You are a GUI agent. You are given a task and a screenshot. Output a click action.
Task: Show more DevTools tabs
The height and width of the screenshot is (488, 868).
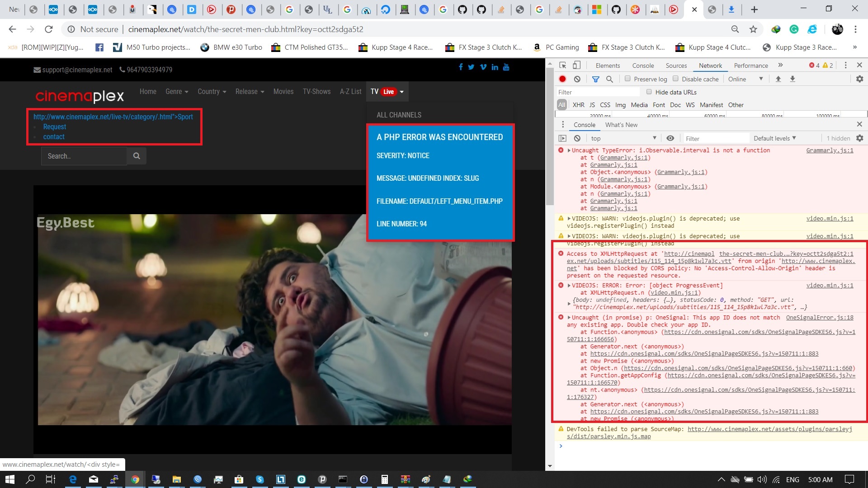(x=780, y=66)
